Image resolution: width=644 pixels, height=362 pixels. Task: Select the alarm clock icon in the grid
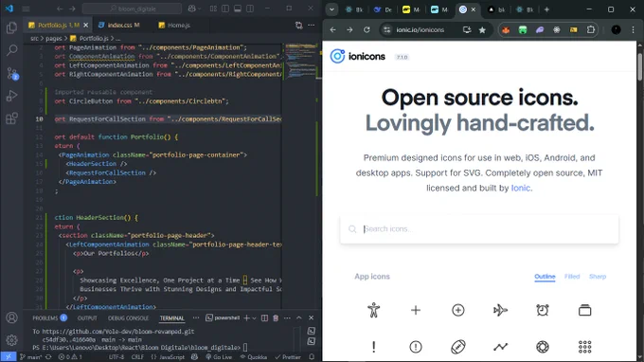(543, 310)
